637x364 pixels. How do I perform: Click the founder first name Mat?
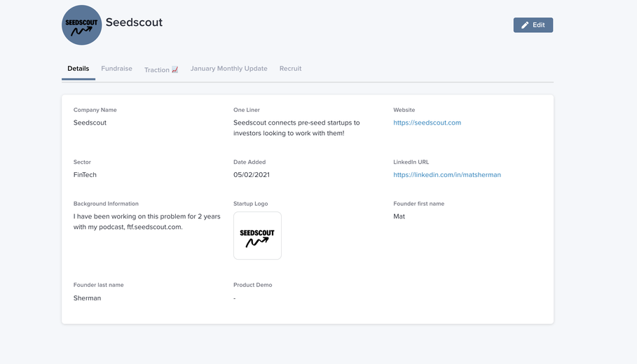click(x=399, y=216)
